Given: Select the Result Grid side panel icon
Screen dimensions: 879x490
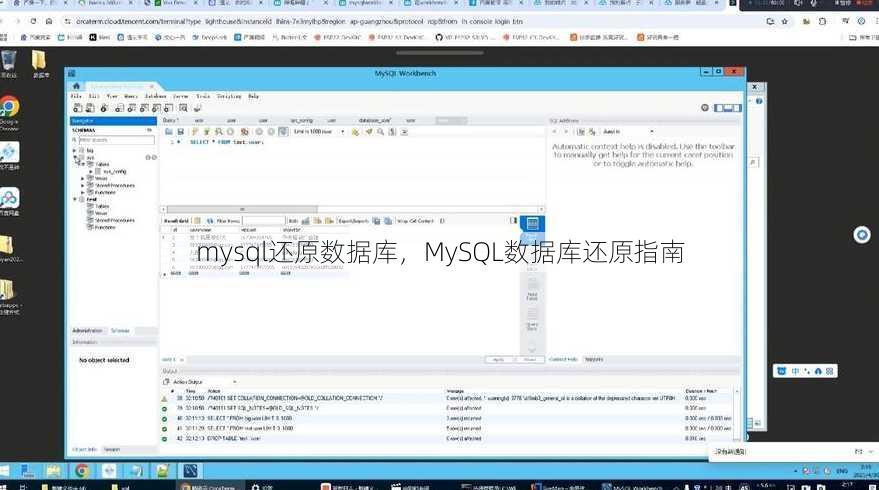Looking at the screenshot, I should coord(532,225).
